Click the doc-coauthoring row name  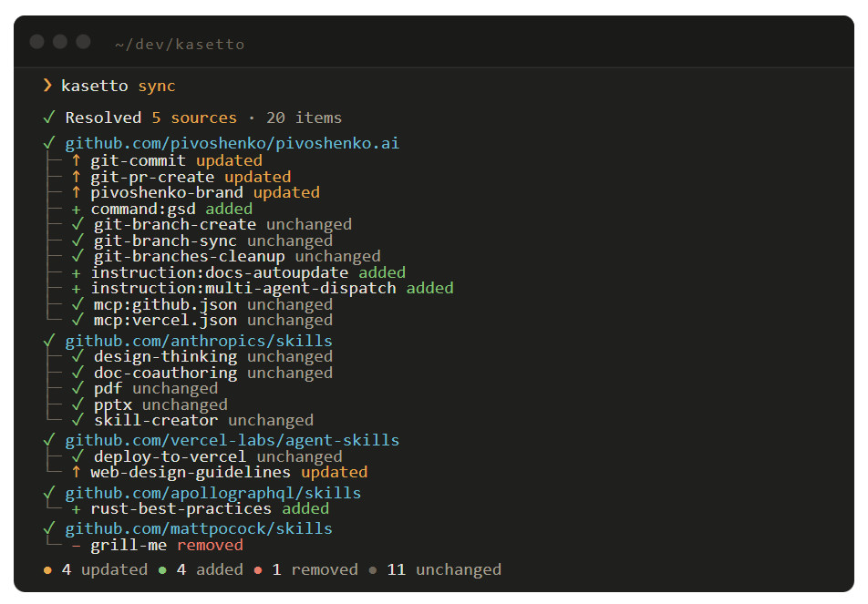166,374
